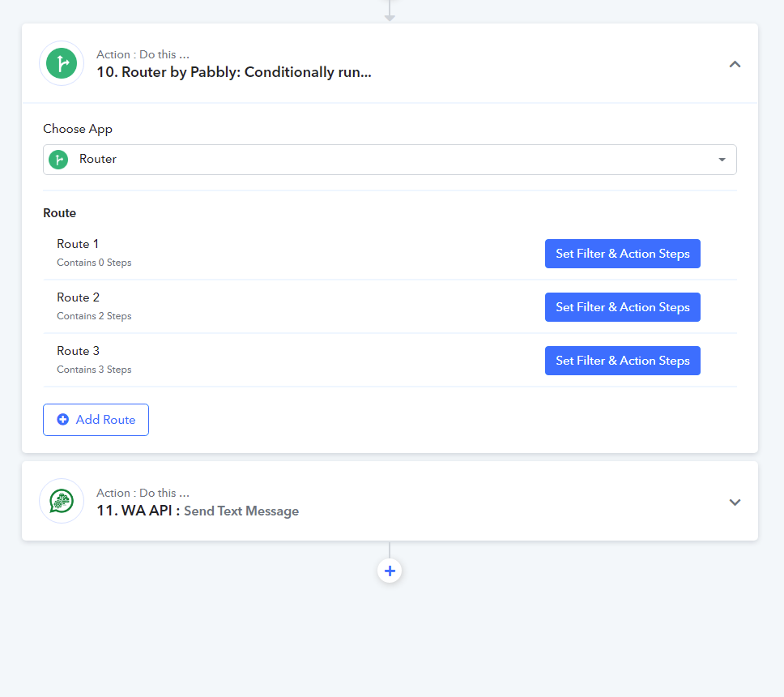
Task: Click the Choose App label
Action: click(x=78, y=129)
